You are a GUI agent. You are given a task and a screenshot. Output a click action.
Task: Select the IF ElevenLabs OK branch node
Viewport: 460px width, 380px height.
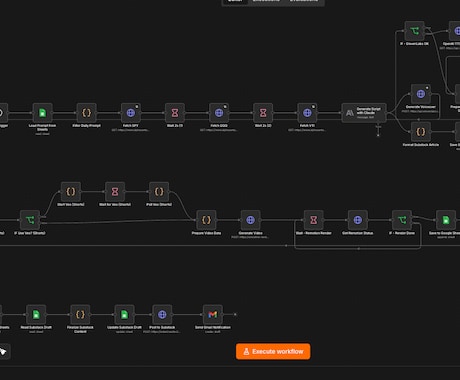414,31
